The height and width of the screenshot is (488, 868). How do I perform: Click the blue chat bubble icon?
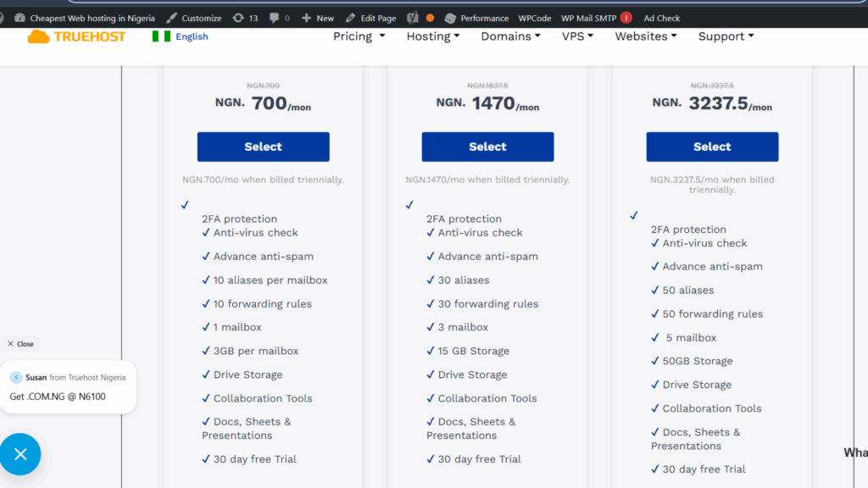click(x=20, y=454)
